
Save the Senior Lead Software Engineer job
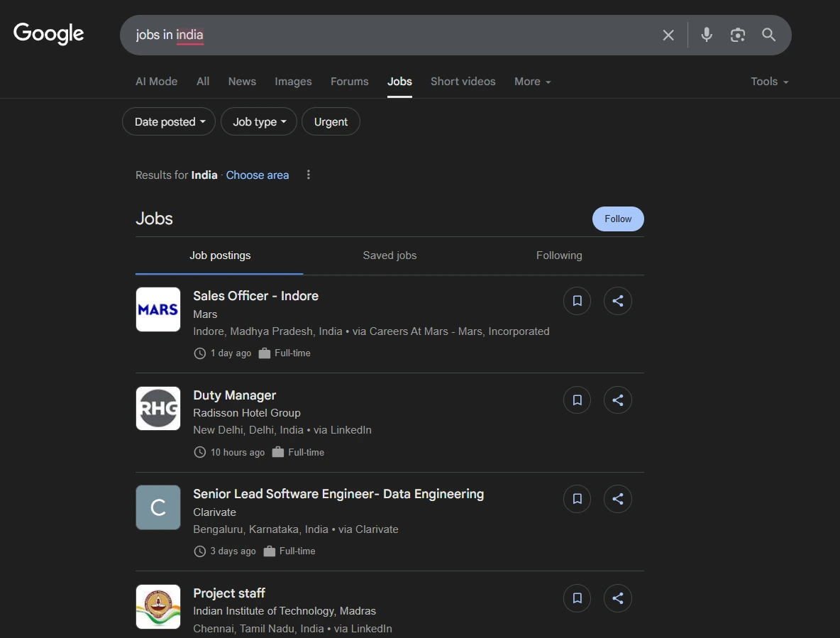pyautogui.click(x=577, y=499)
